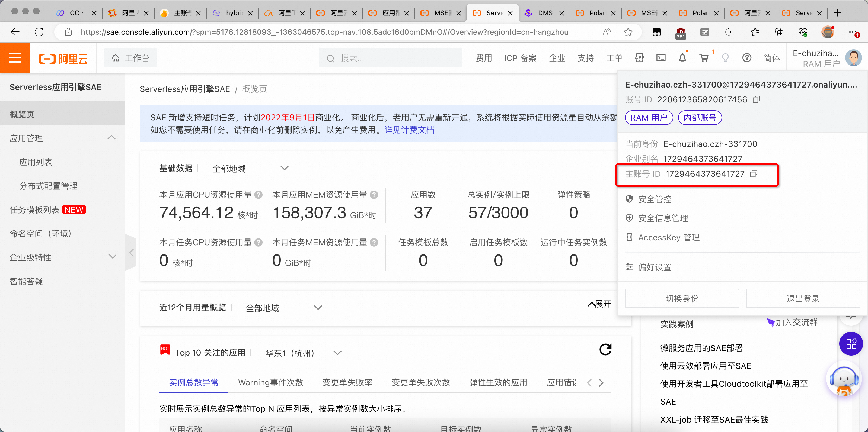The width and height of the screenshot is (868, 432).
Task: Open the hamburger navigation menu
Action: click(x=15, y=58)
